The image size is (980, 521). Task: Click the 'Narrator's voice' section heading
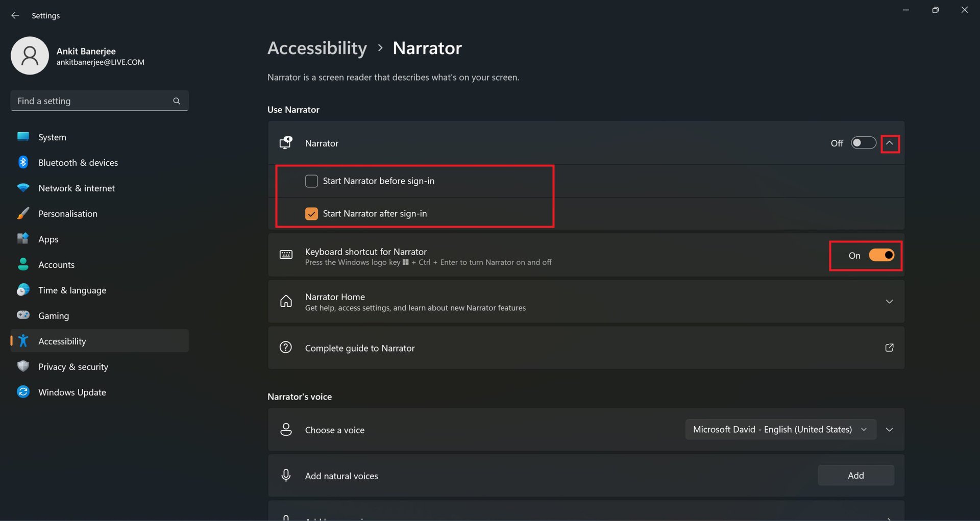click(x=300, y=396)
